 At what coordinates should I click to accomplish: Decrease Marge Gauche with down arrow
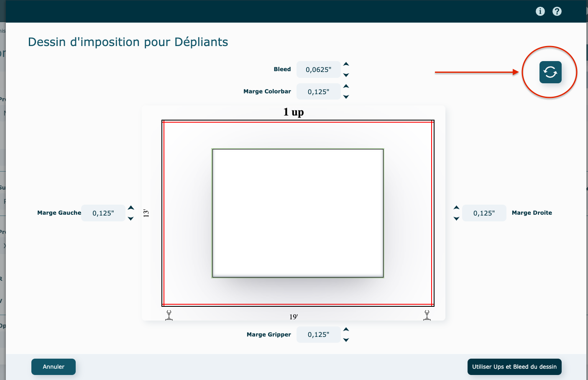point(131,219)
